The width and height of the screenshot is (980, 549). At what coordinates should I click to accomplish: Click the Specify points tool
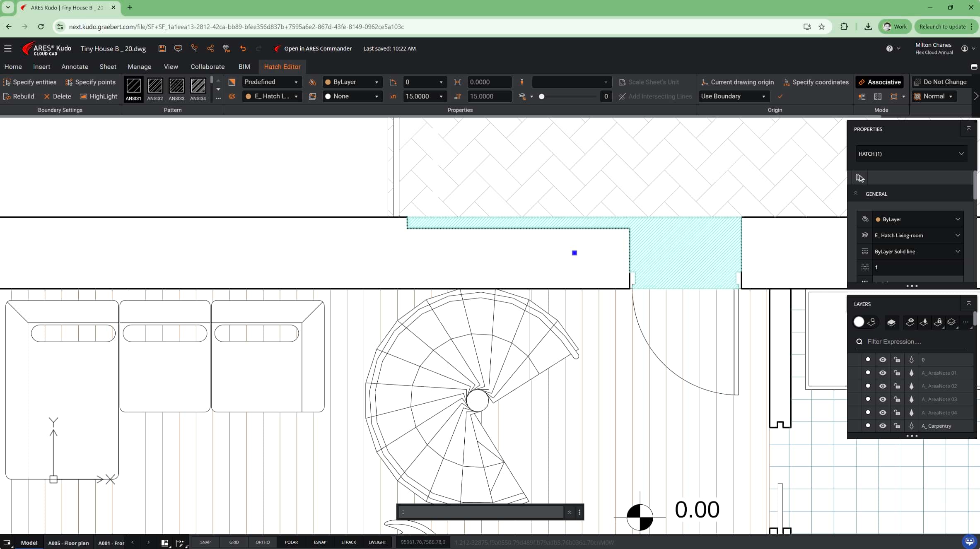(x=90, y=82)
